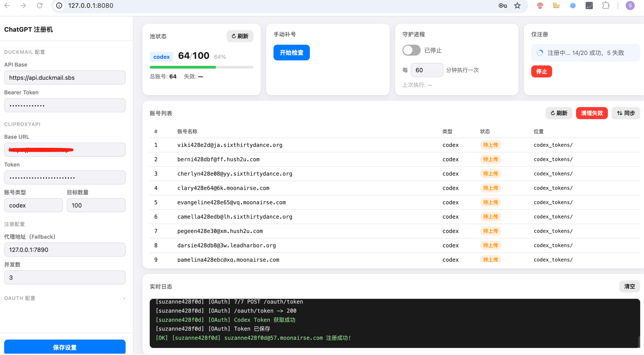Select account evangeline428e65@vq.moonairse.com
Viewport: 644px width, 355px height.
[231, 202]
